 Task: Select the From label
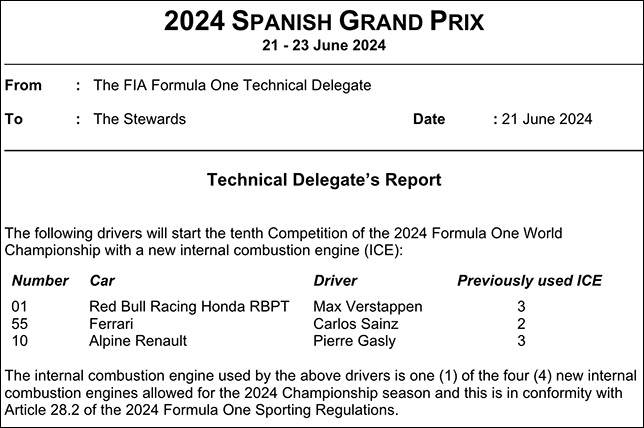[x=23, y=86]
